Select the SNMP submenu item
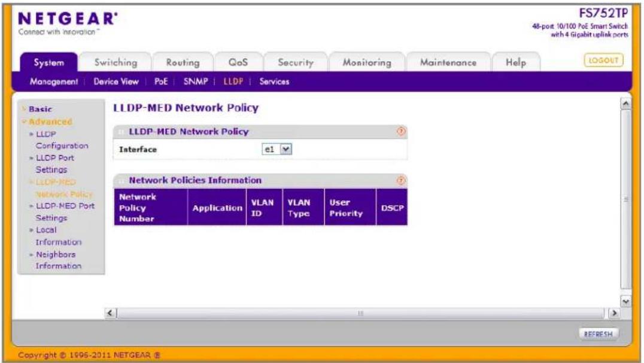 pyautogui.click(x=196, y=81)
